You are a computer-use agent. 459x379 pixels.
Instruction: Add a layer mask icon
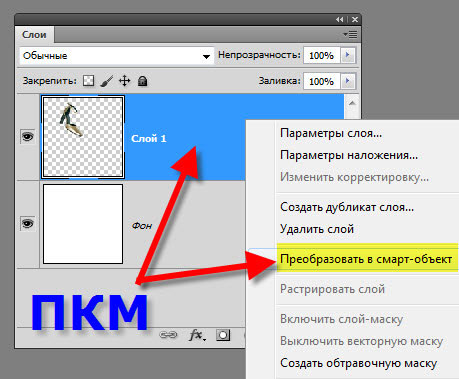(223, 335)
